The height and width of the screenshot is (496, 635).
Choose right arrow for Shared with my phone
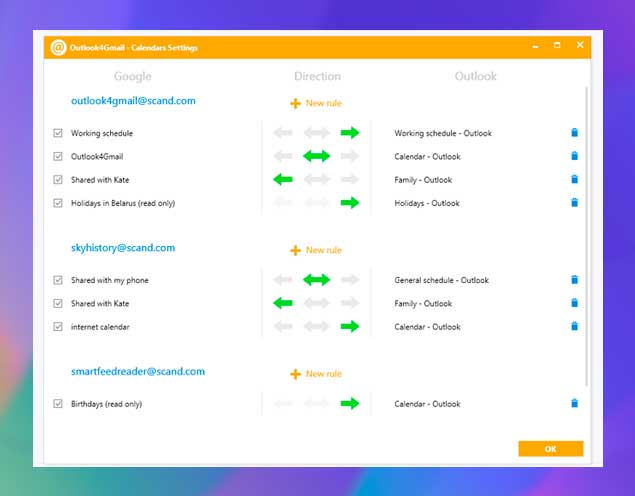[349, 279]
